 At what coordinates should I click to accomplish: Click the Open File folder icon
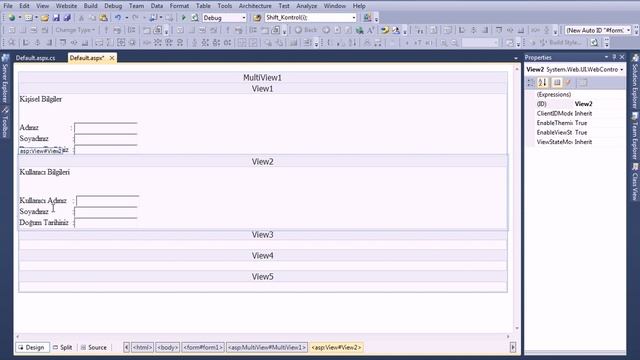click(x=45, y=18)
